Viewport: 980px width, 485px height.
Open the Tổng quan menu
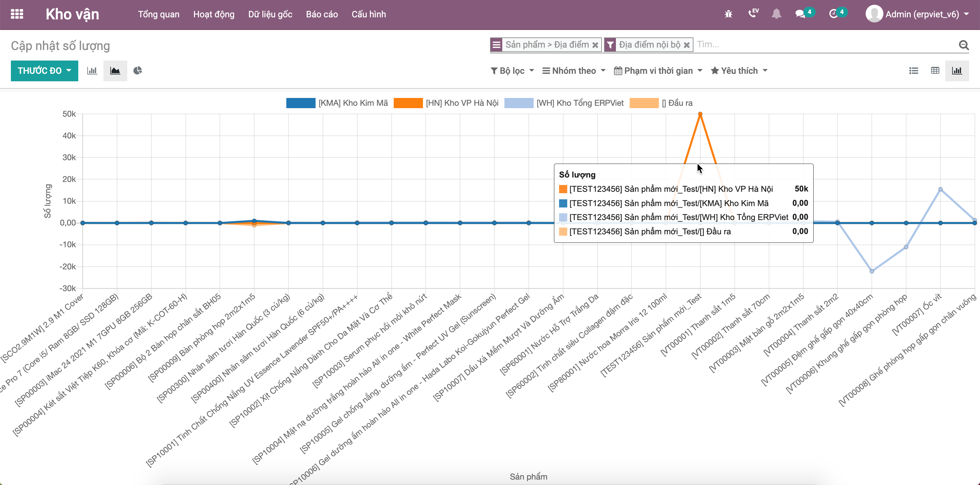tap(159, 15)
